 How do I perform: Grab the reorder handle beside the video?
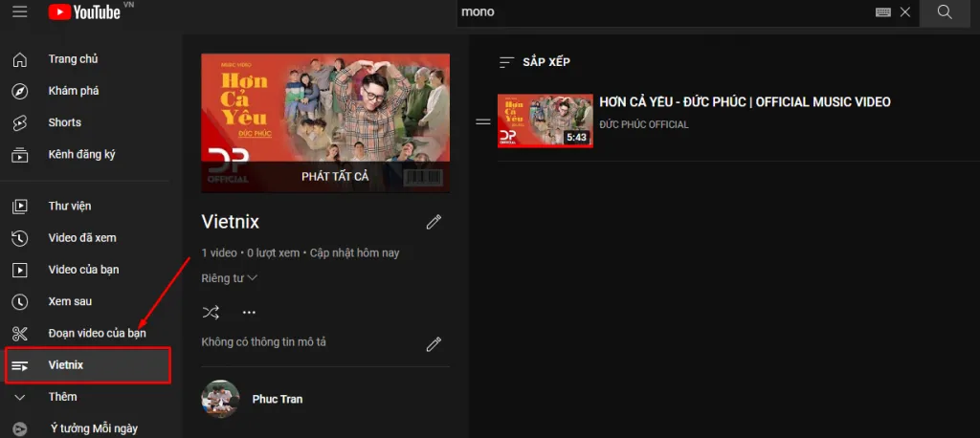[x=483, y=121]
